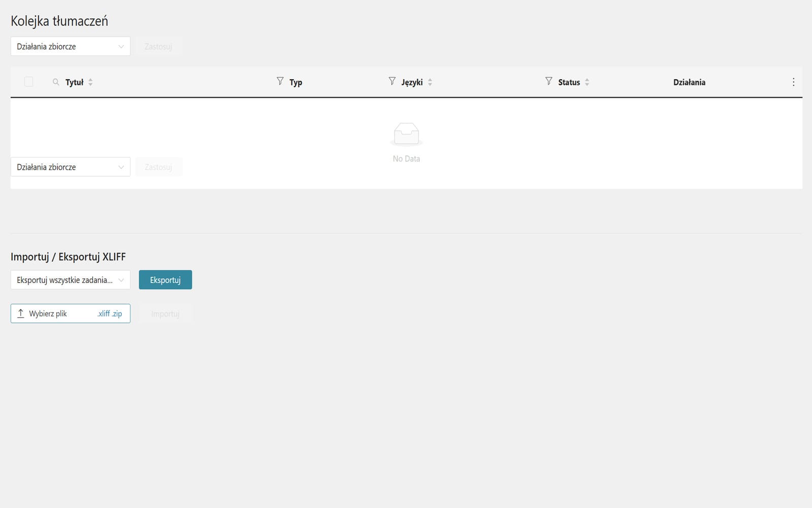Viewport: 812px width, 508px height.
Task: Click the bottom Zastosuj button
Action: [158, 167]
